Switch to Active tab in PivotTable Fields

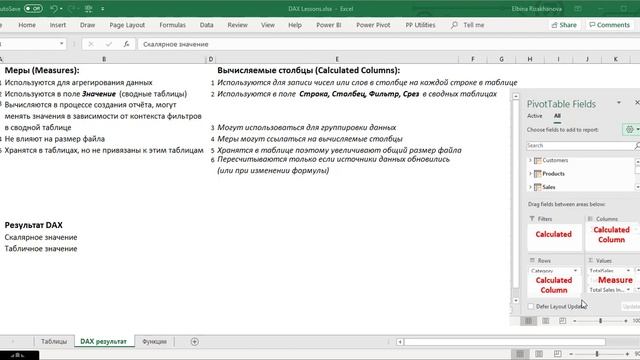click(534, 116)
